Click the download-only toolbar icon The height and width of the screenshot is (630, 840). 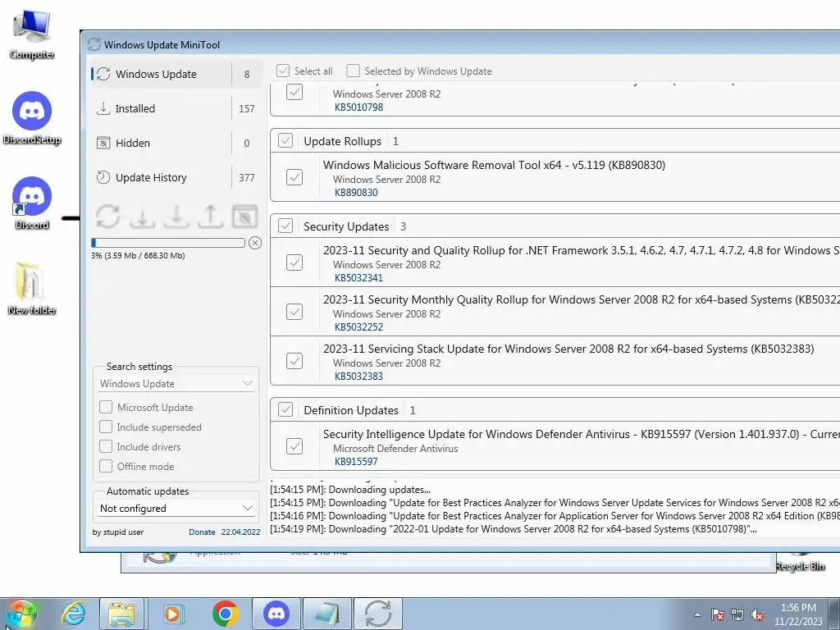pos(142,217)
